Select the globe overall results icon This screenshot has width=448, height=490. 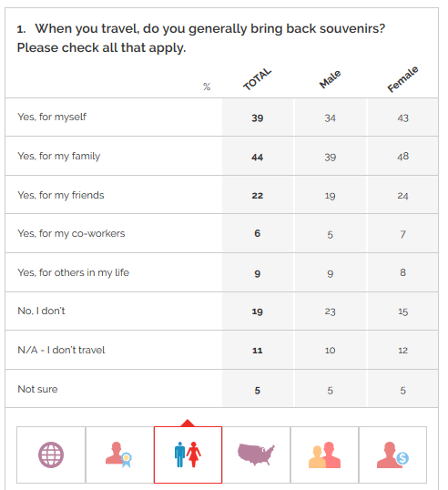pos(51,454)
